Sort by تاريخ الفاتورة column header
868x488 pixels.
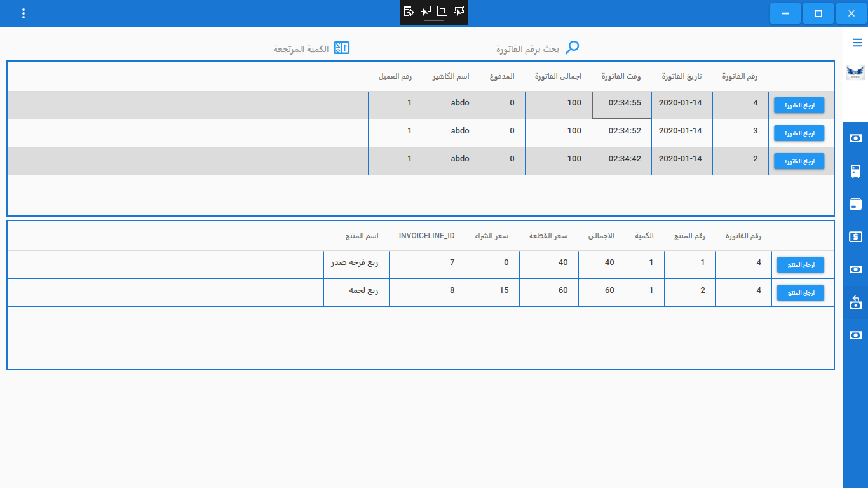(682, 77)
